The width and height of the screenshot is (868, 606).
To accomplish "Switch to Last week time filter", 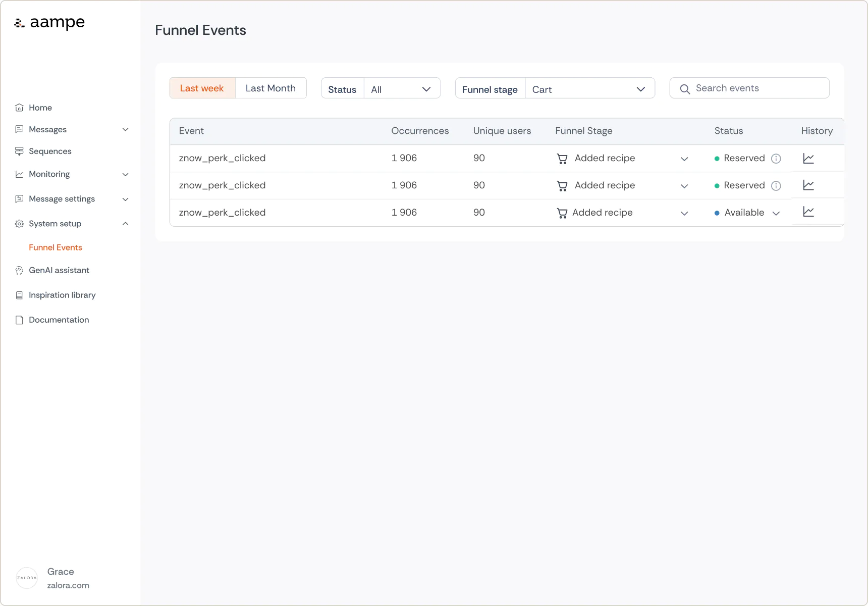I will click(x=202, y=88).
